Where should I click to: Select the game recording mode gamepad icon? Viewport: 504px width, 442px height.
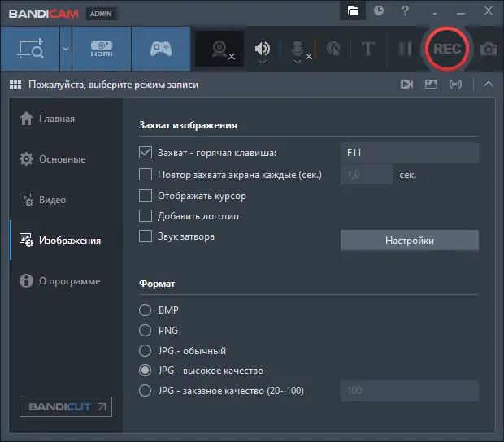(161, 49)
